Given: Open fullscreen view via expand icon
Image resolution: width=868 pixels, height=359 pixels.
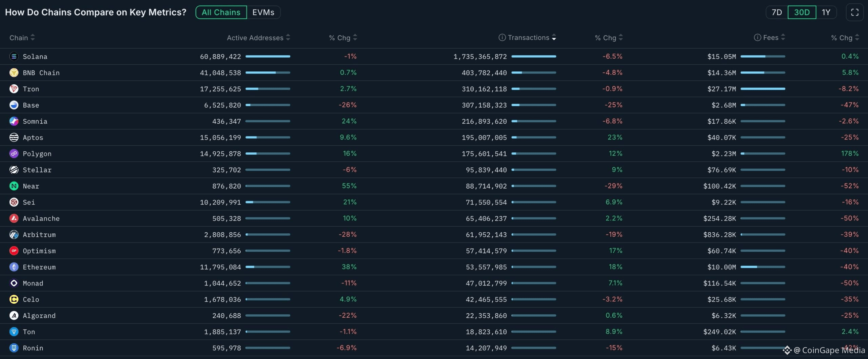Looking at the screenshot, I should pyautogui.click(x=854, y=12).
